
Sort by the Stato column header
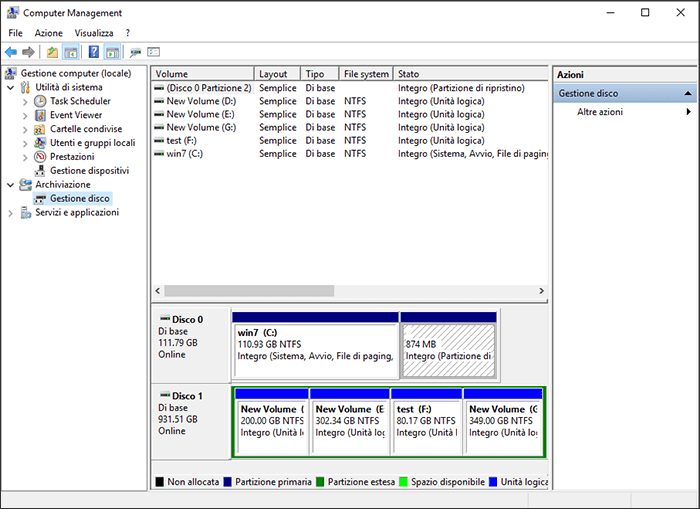pos(471,74)
